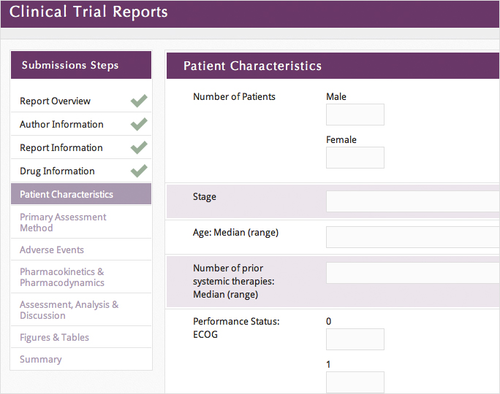Focus the ECOG 0 input field
The width and height of the screenshot is (500, 394).
[355, 339]
